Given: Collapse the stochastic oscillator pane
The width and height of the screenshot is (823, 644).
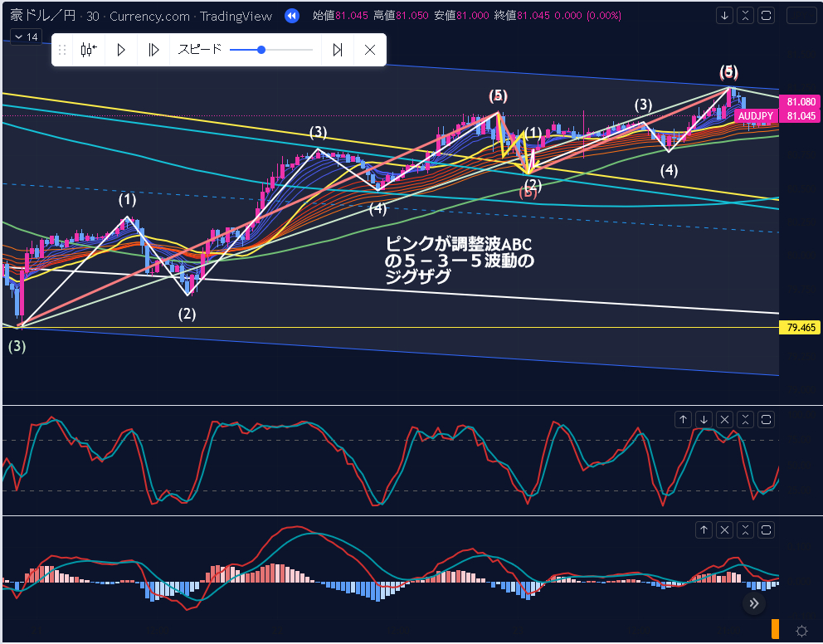Looking at the screenshot, I should click(x=745, y=420).
